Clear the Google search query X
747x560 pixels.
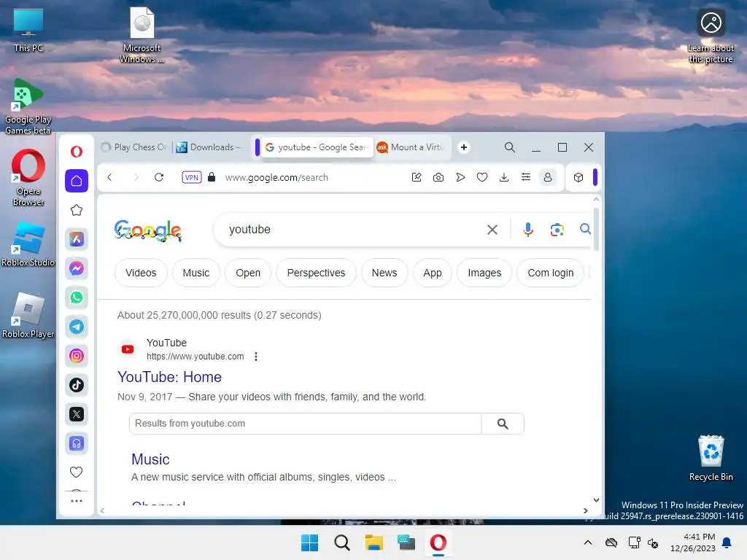[492, 230]
